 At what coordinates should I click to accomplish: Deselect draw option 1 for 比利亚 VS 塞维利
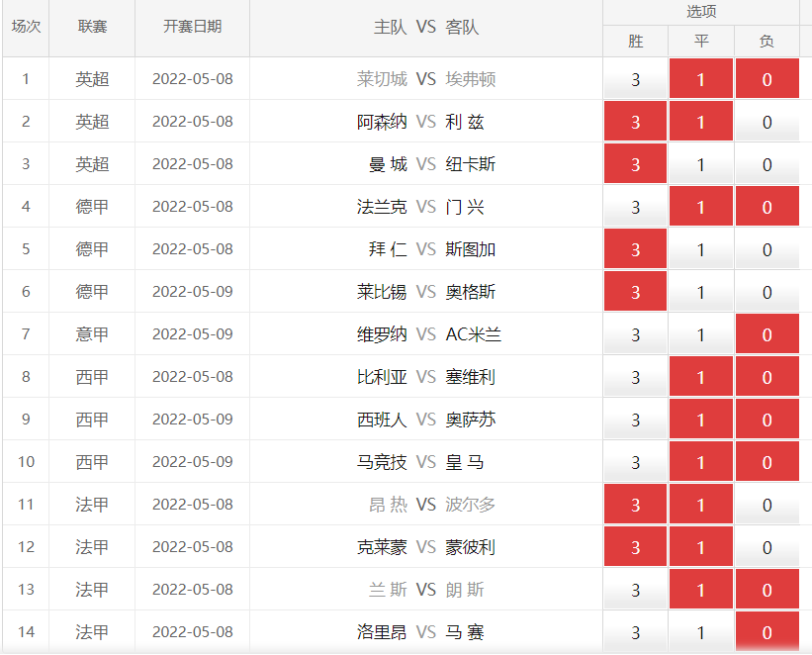[701, 376]
